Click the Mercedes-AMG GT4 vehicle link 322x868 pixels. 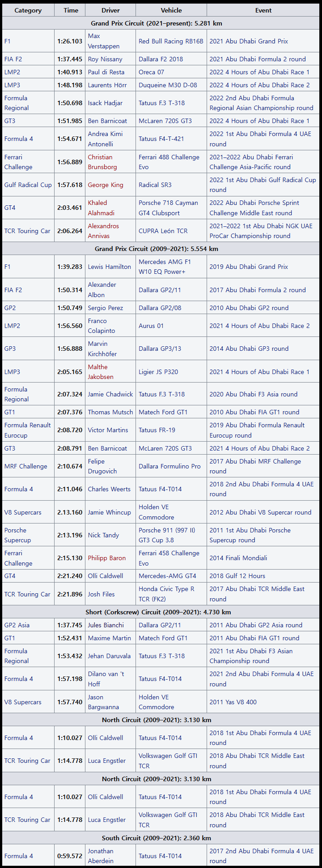click(167, 576)
